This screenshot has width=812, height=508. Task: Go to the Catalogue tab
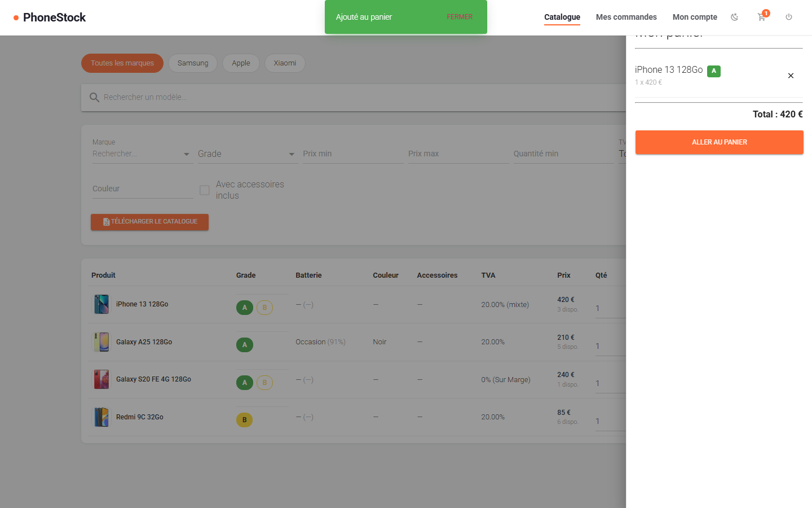point(562,17)
